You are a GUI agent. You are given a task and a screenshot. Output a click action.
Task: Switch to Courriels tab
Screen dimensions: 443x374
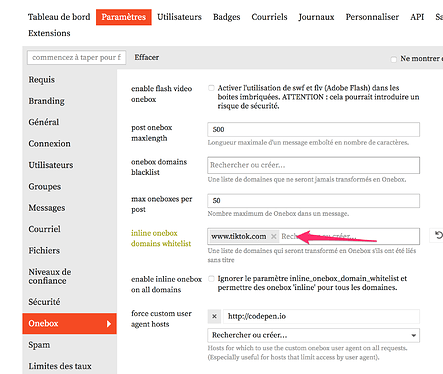click(x=269, y=17)
